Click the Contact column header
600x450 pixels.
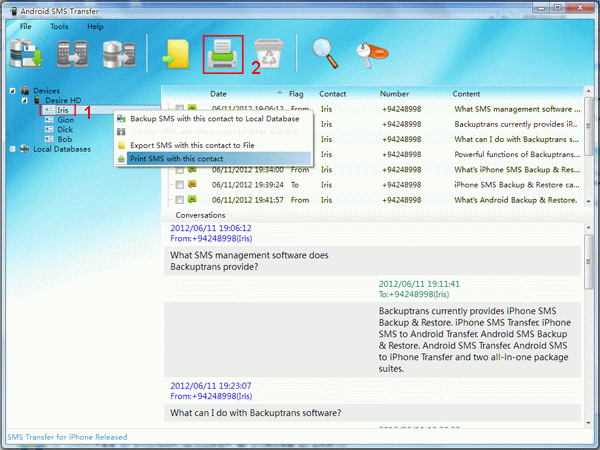tap(333, 94)
